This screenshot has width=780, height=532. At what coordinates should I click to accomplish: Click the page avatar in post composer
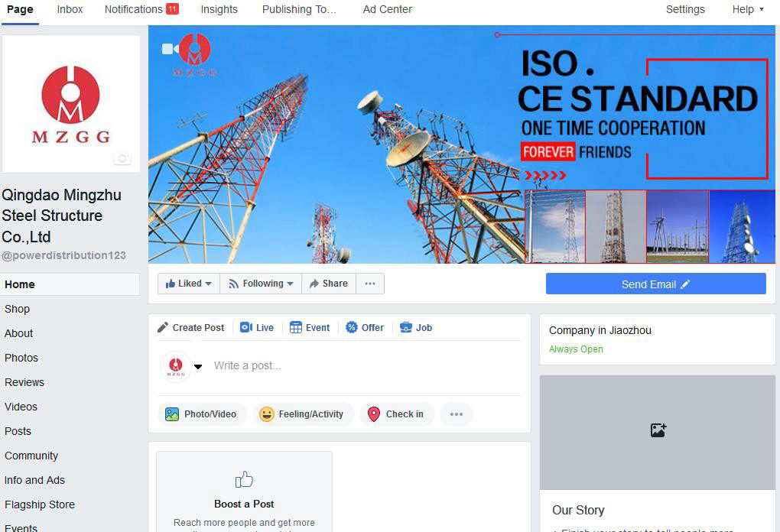176,366
